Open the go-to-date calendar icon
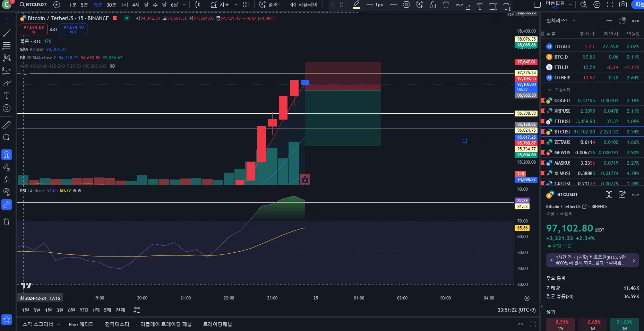This screenshot has width=644, height=331. click(x=137, y=310)
